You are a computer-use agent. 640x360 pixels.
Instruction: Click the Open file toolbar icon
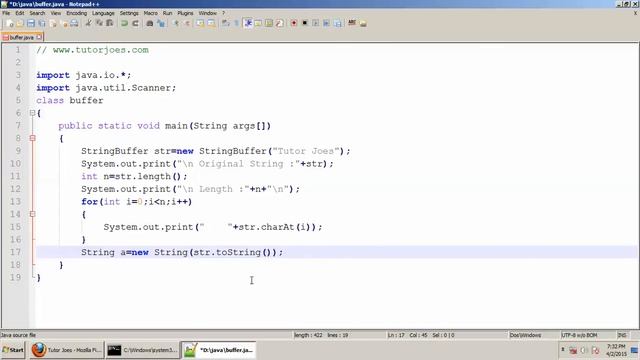(20, 23)
